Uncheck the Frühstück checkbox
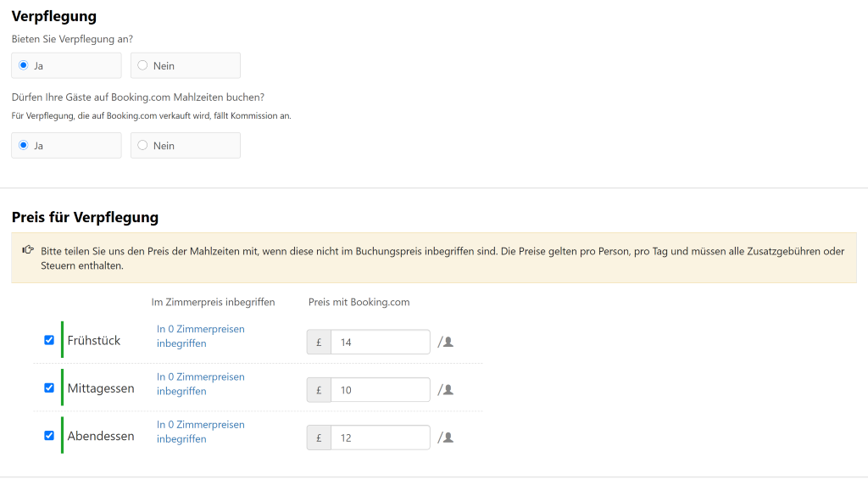 [49, 340]
